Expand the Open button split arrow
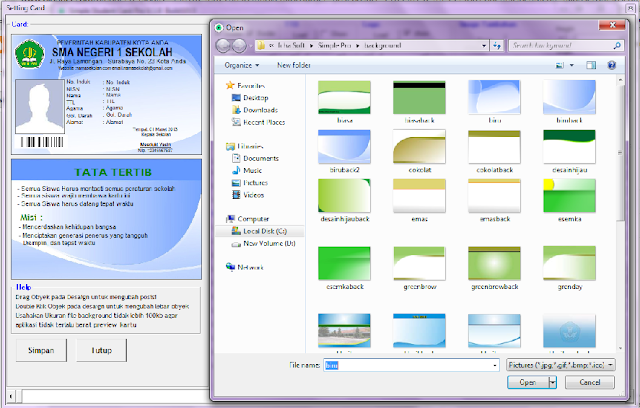 tap(552, 382)
